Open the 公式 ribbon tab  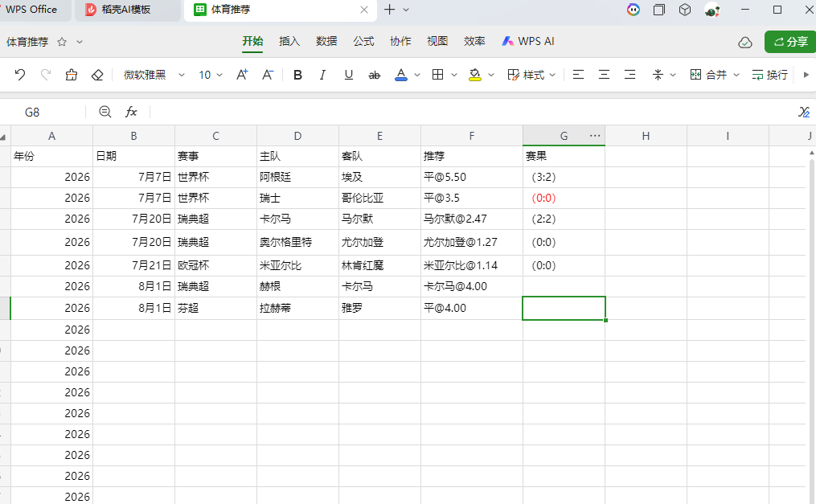point(363,42)
